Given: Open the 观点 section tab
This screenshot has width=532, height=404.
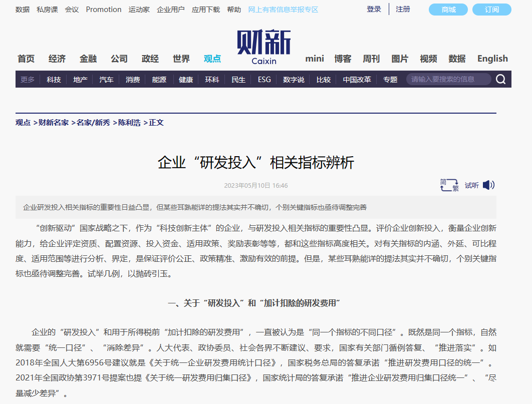Looking at the screenshot, I should point(212,59).
